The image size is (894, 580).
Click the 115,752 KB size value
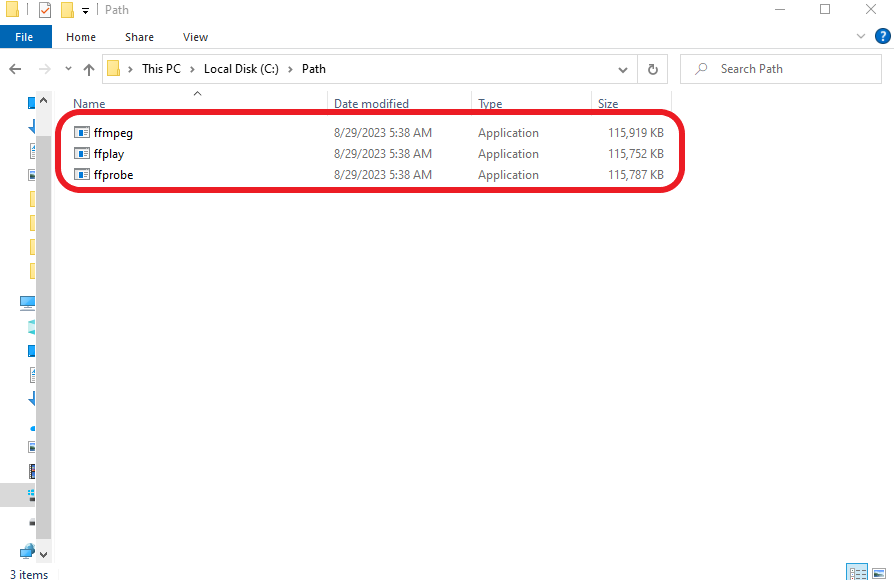[x=636, y=154]
